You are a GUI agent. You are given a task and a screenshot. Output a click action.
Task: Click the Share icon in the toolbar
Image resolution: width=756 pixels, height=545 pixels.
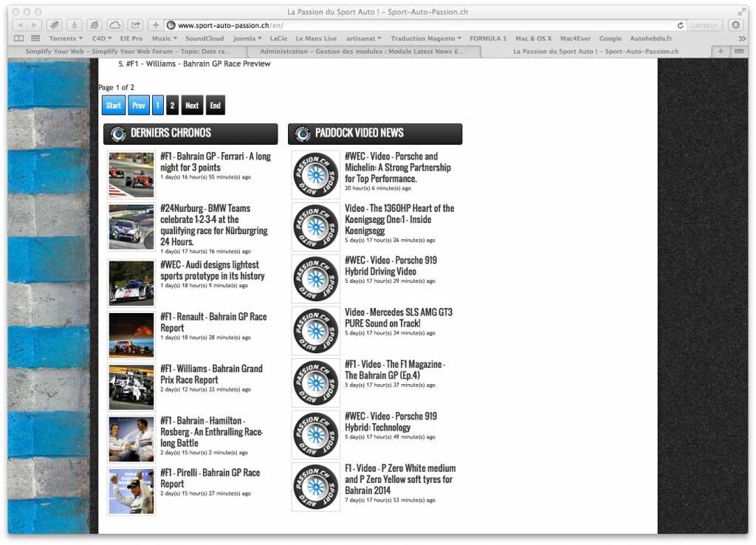click(135, 25)
